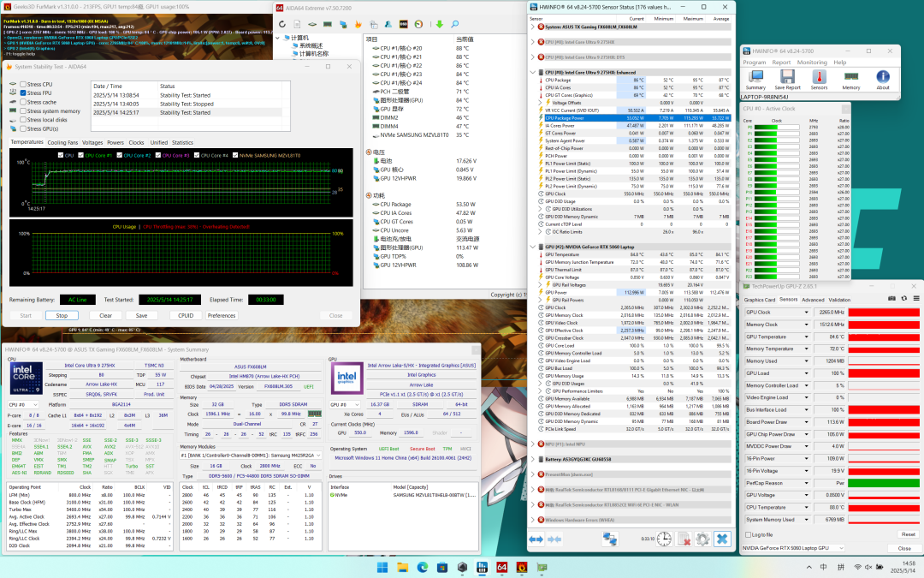The image size is (924, 578).
Task: Click the AIDA64 taskbar icon
Action: pyautogui.click(x=502, y=568)
